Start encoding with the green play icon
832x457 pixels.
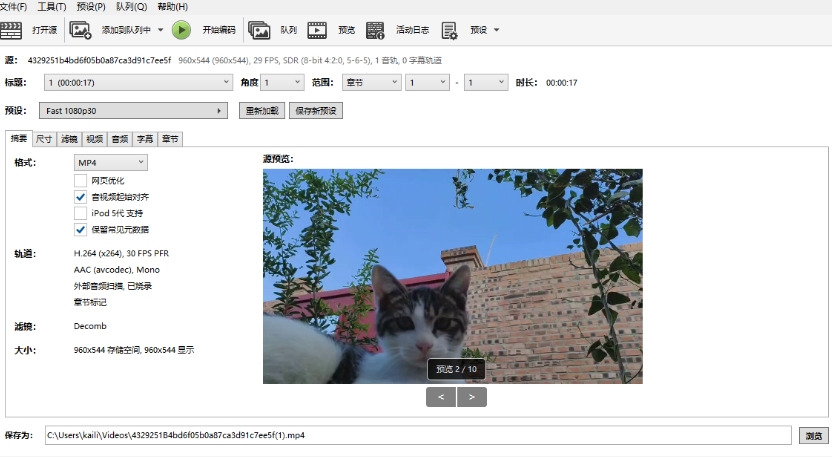tap(181, 30)
